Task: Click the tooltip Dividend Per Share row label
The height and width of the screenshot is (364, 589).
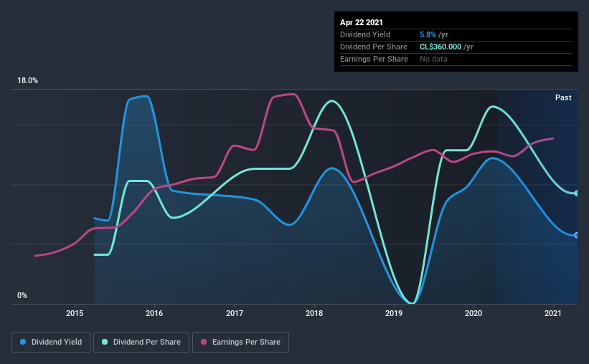Action: coord(373,47)
